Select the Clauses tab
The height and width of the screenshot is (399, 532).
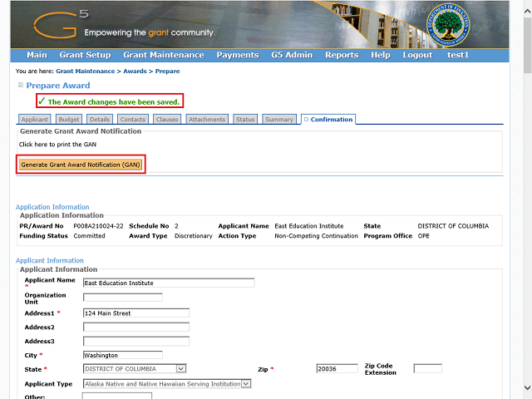[x=167, y=120]
